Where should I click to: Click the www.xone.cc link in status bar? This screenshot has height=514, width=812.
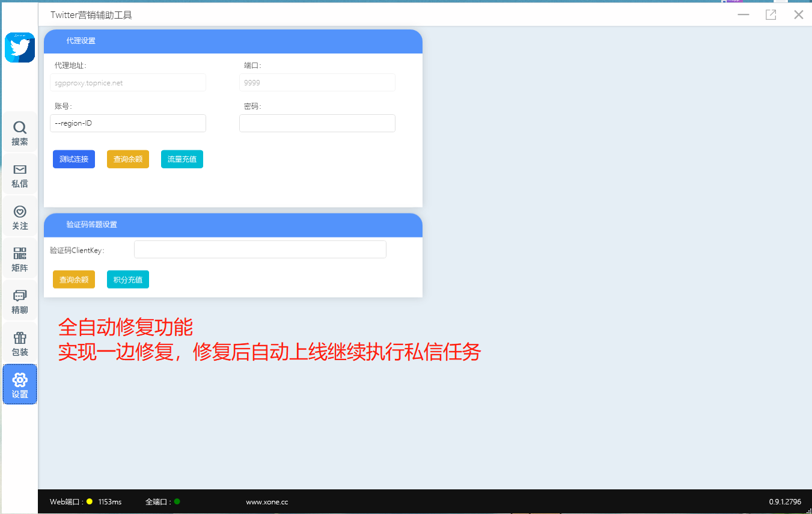tap(267, 501)
